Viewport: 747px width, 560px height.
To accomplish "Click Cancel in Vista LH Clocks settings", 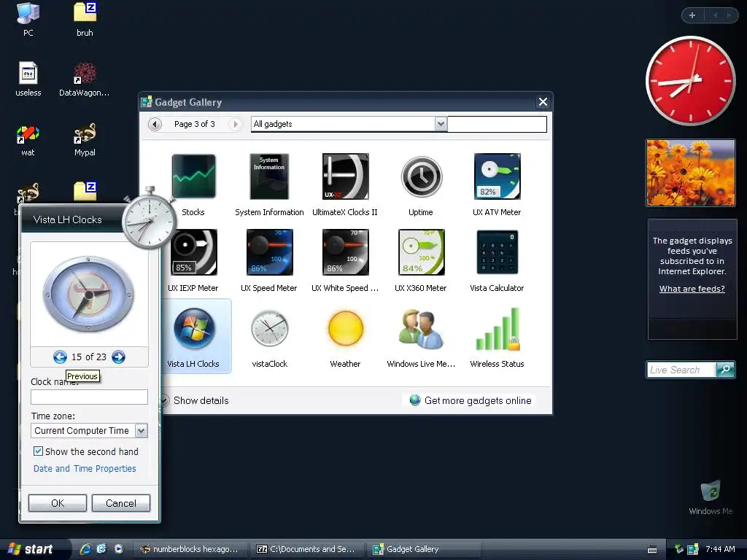I will tap(121, 503).
